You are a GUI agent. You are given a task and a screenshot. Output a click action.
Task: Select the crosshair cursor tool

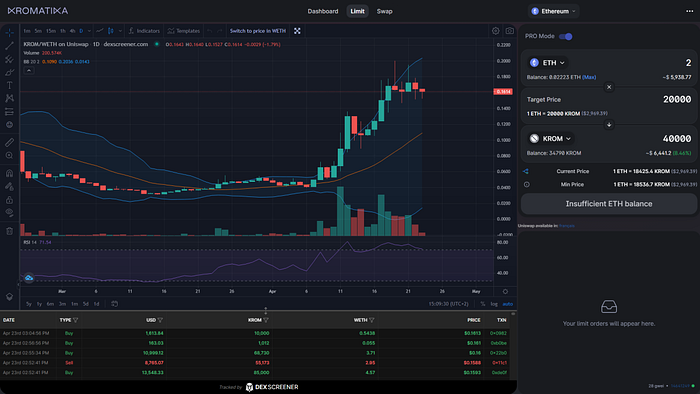click(x=9, y=33)
